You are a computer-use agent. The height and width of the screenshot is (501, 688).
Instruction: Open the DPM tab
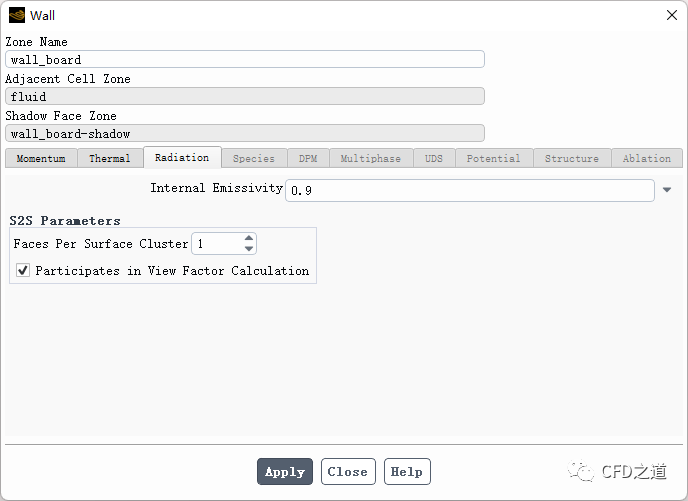[x=308, y=158]
